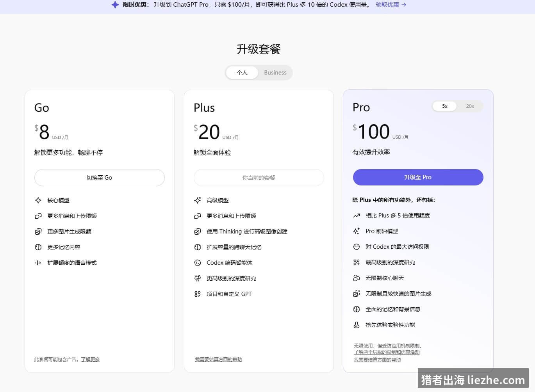
Task: Click the 升级至 Pro button
Action: click(418, 177)
